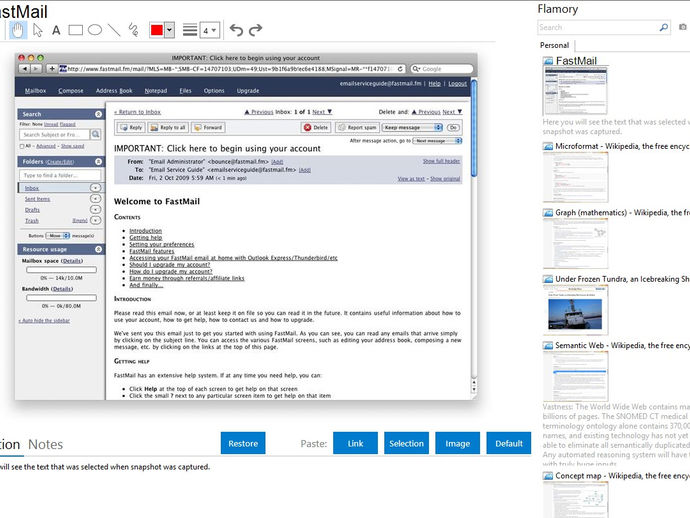The image size is (690, 518).
Task: Click the Report spam button
Action: tap(357, 127)
